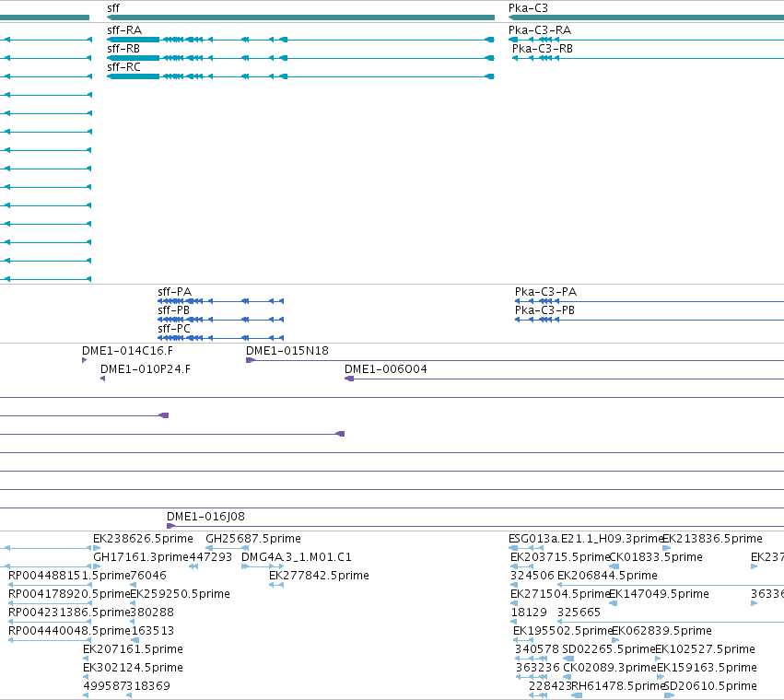This screenshot has height=700, width=784.
Task: Select the EK238626.5prime EST label
Action: [x=143, y=539]
